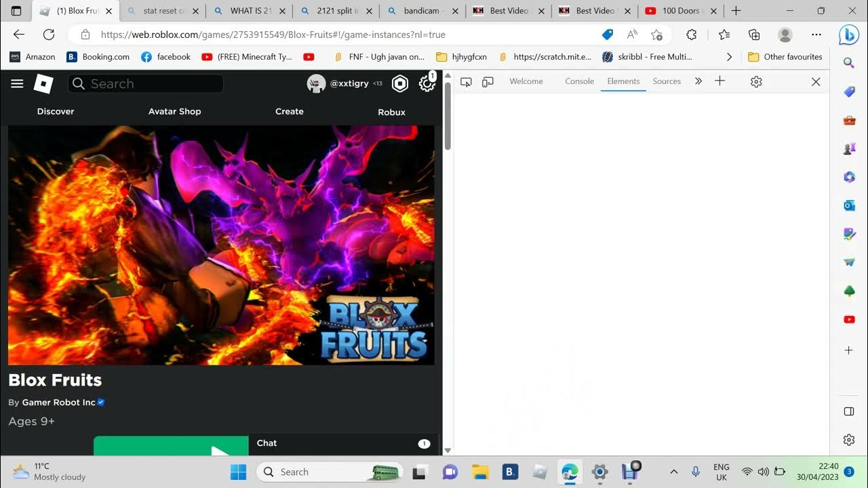Click the Blox Fruits game thumbnail
Viewport: 868px width, 488px height.
pyautogui.click(x=221, y=245)
